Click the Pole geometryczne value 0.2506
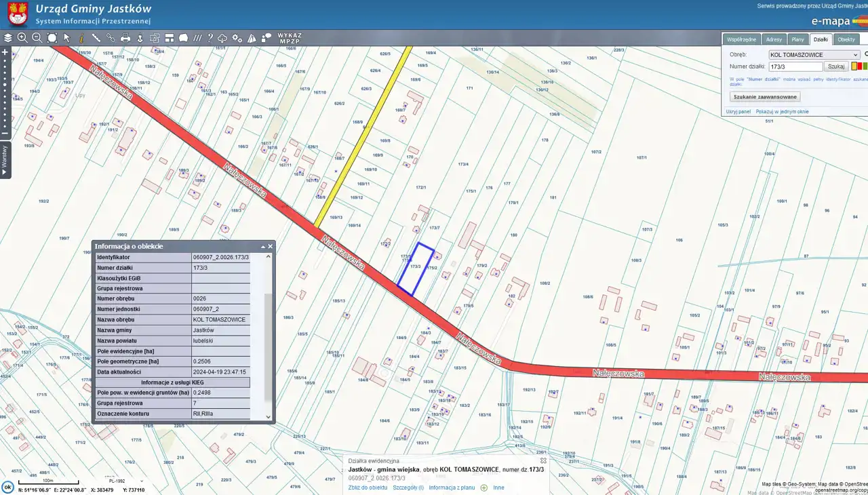The image size is (868, 495). point(221,361)
